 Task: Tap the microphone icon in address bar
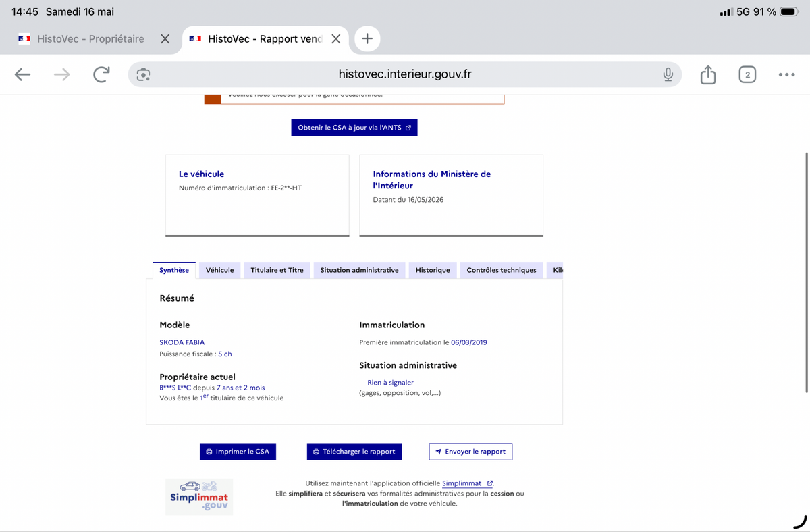(x=668, y=74)
